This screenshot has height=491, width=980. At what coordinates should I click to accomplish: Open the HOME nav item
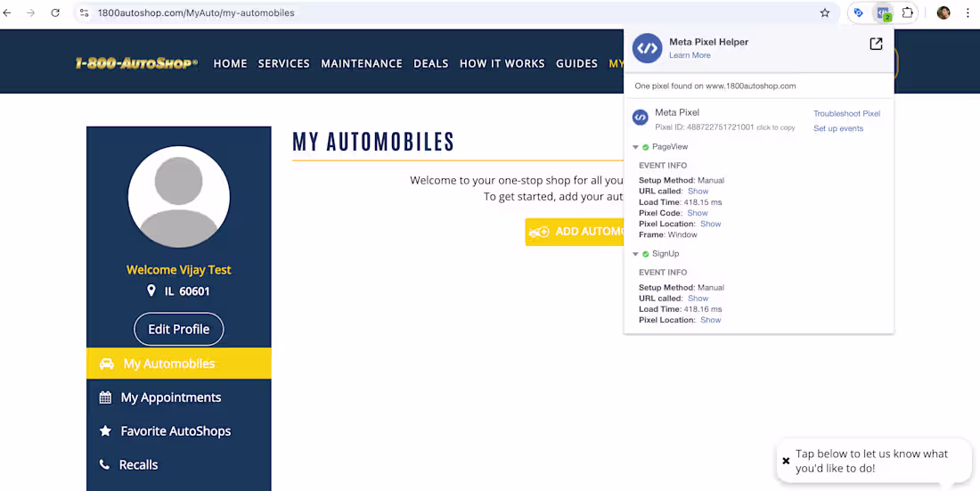pyautogui.click(x=230, y=63)
